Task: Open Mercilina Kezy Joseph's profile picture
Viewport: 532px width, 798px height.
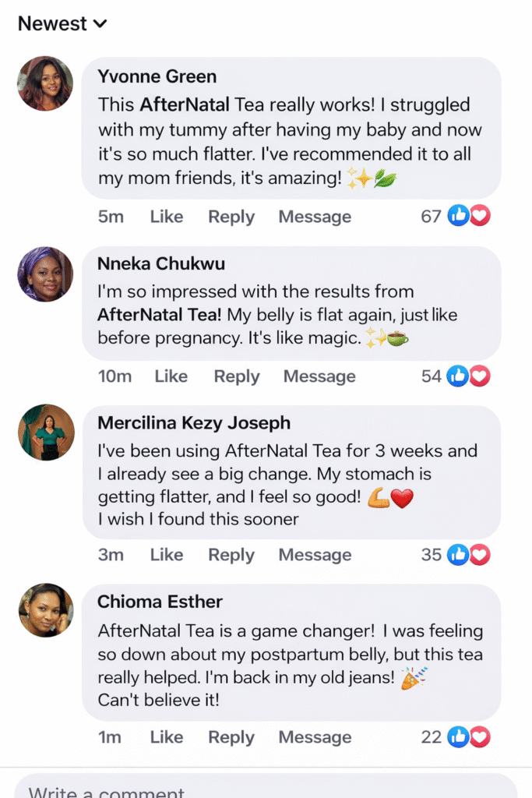Action: pyautogui.click(x=46, y=433)
